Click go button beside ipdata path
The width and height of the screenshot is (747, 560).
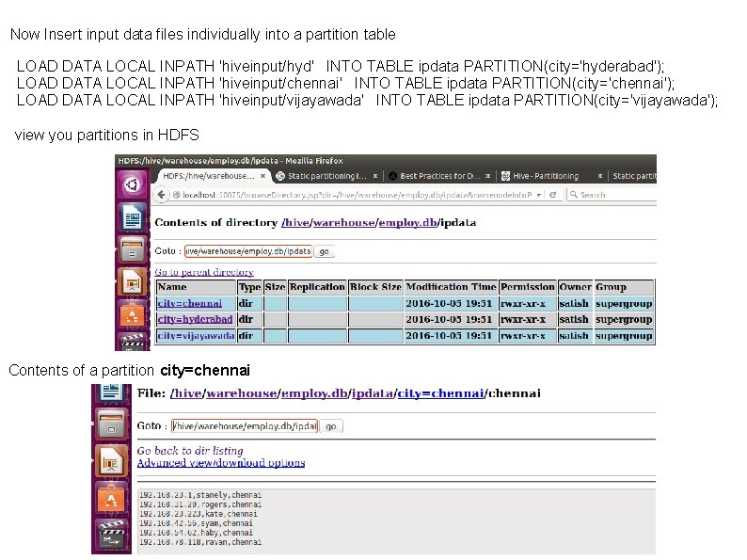[x=324, y=251]
